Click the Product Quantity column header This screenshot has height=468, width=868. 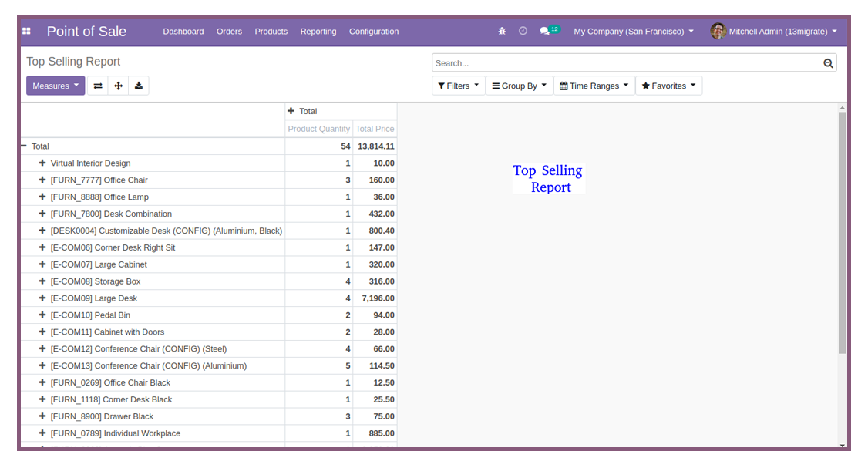tap(319, 129)
